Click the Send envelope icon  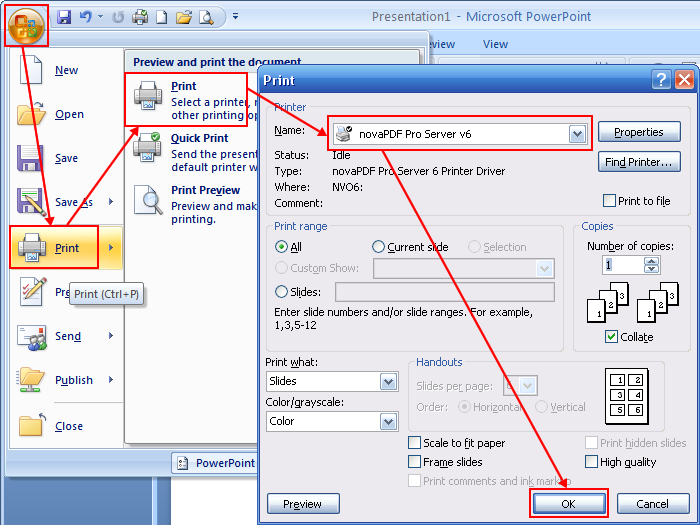click(32, 337)
